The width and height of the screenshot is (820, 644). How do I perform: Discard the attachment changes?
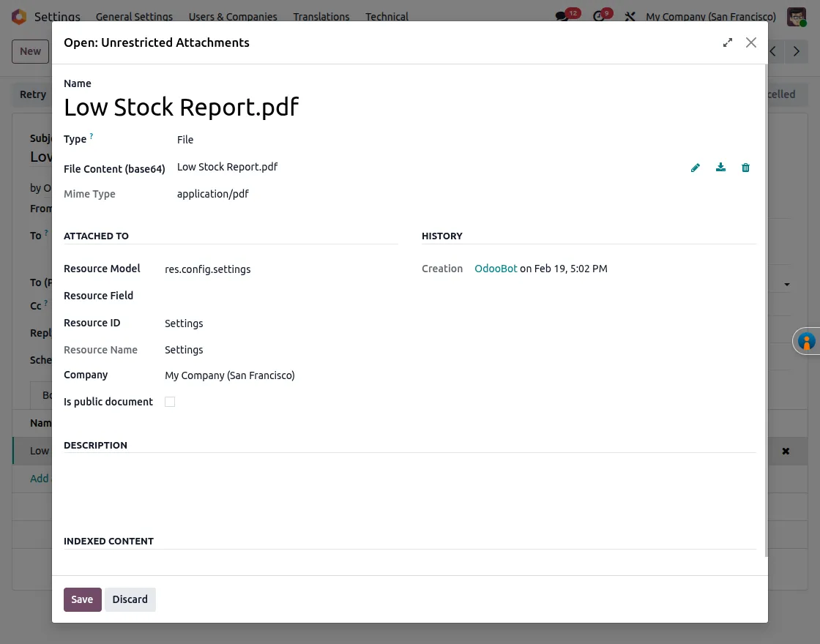[x=130, y=599]
